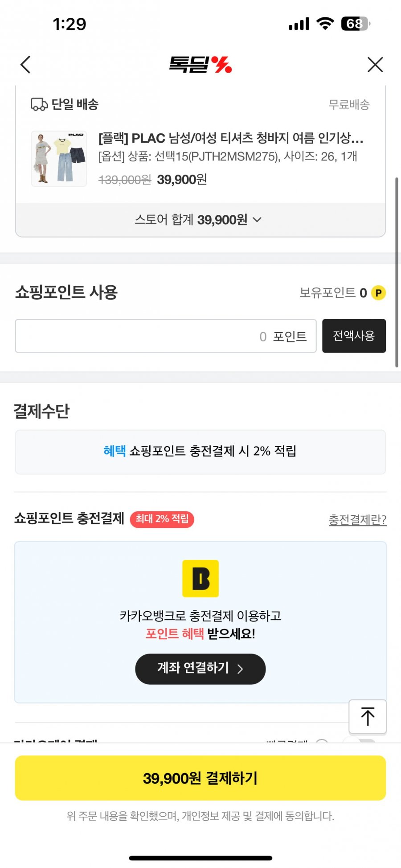Tap the 톡딜 logo in header
Screen dimensions: 401x868
click(200, 65)
